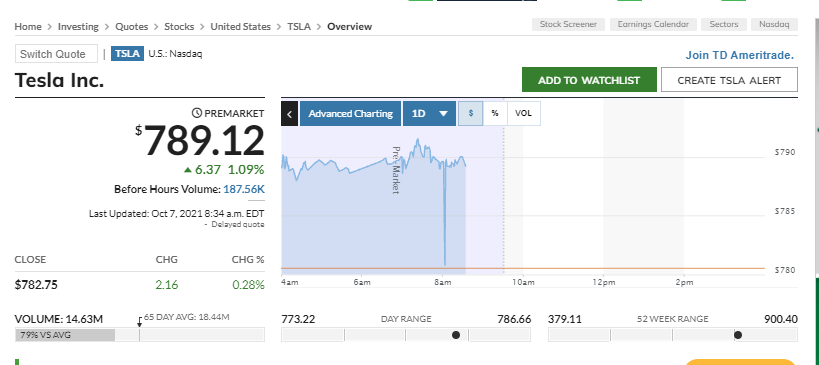Click the Switch Quote field
This screenshot has width=819, height=365.
coord(56,54)
